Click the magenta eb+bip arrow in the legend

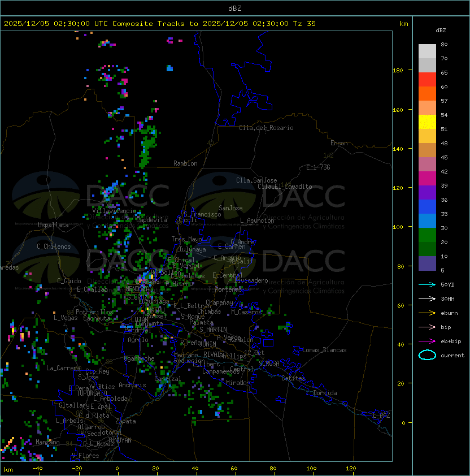(427, 341)
